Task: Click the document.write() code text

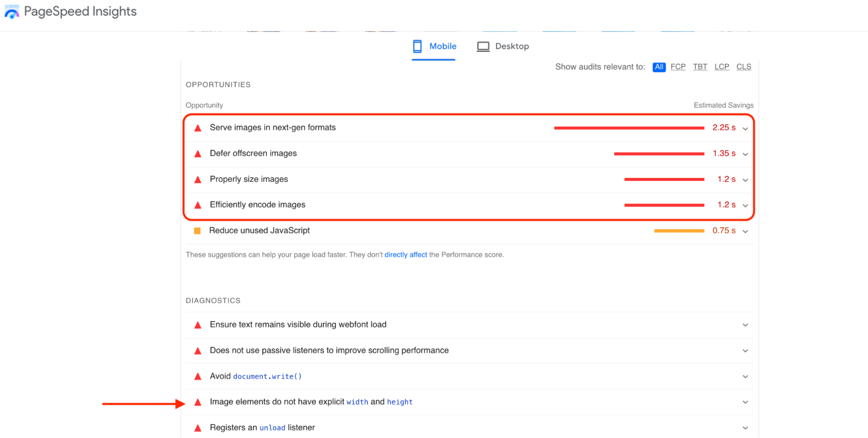Action: (x=267, y=376)
